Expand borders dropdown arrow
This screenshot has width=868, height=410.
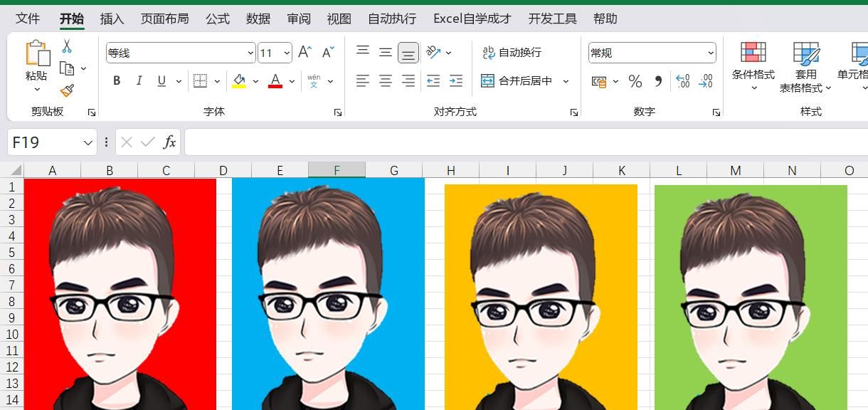click(216, 82)
